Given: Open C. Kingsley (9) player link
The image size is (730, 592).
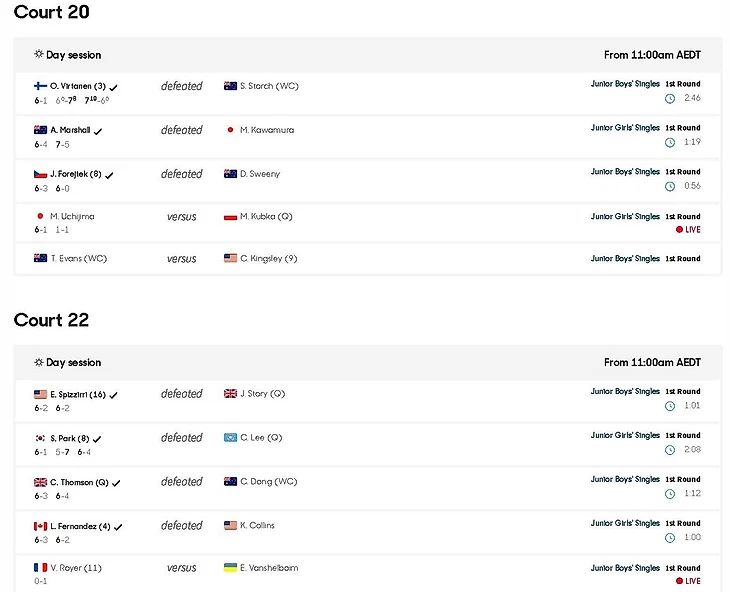Looking at the screenshot, I should (x=269, y=259).
